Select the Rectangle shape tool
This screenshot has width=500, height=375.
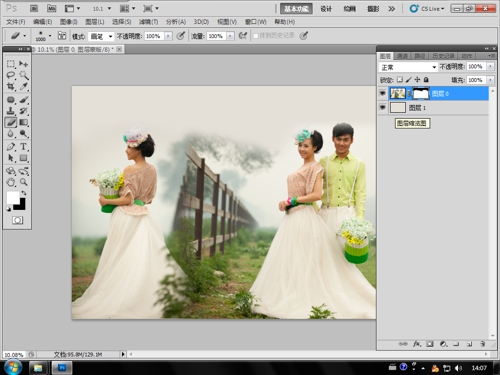click(x=23, y=158)
